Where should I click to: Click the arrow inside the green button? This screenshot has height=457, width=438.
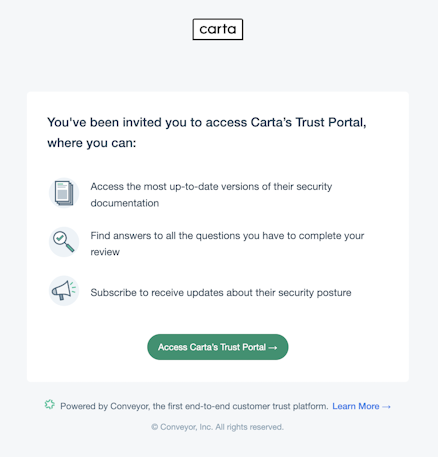click(273, 347)
